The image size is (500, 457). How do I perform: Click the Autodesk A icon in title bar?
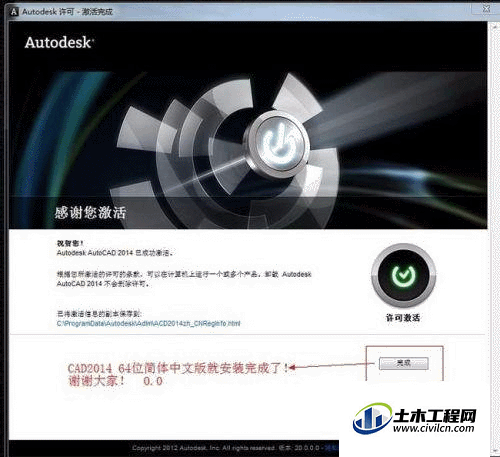pyautogui.click(x=14, y=12)
